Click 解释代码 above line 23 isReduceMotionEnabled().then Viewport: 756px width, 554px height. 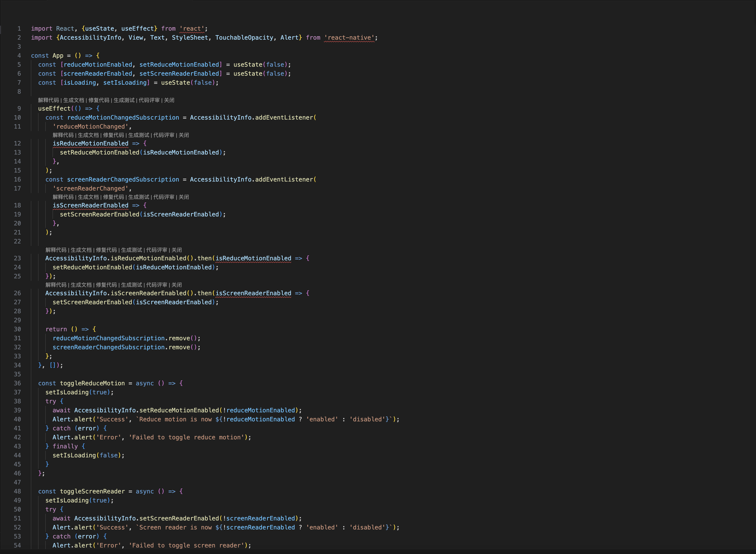point(56,250)
